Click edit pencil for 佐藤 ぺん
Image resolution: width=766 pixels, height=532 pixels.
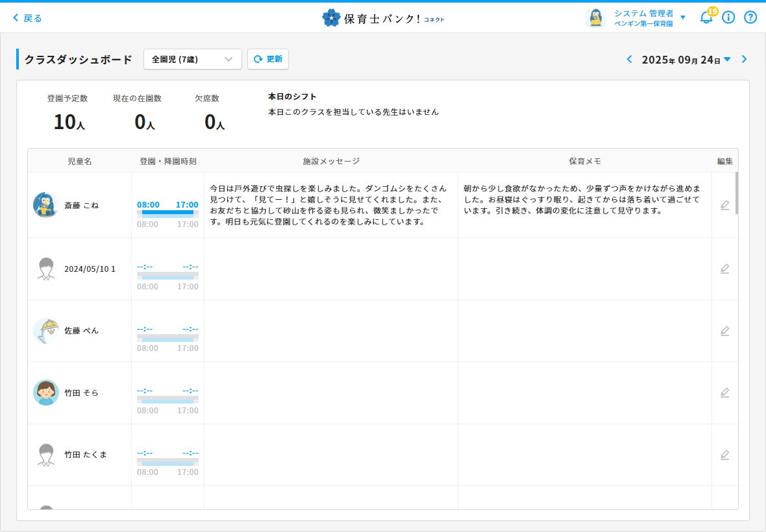724,331
